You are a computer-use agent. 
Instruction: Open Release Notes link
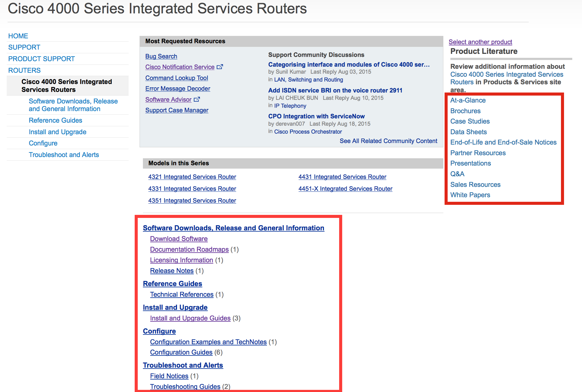172,271
